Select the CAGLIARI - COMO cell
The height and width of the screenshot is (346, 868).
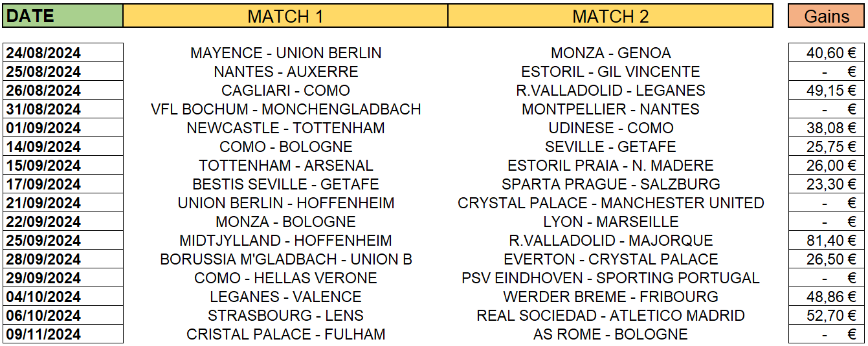point(285,91)
